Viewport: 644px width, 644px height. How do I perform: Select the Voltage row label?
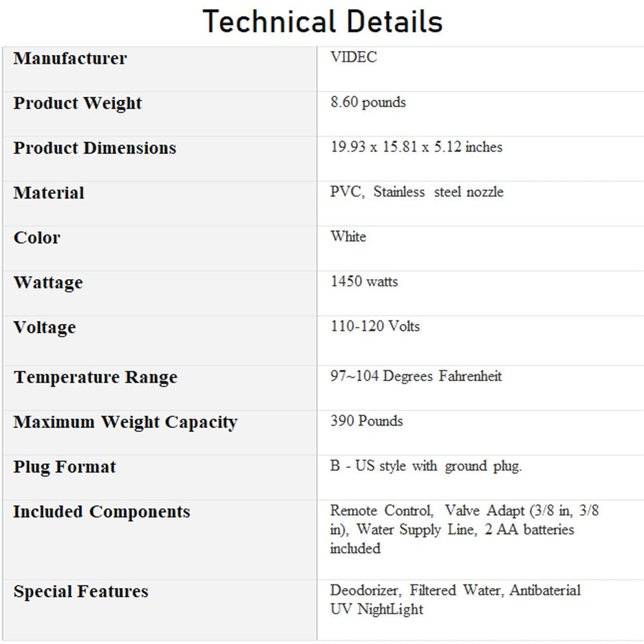[44, 328]
